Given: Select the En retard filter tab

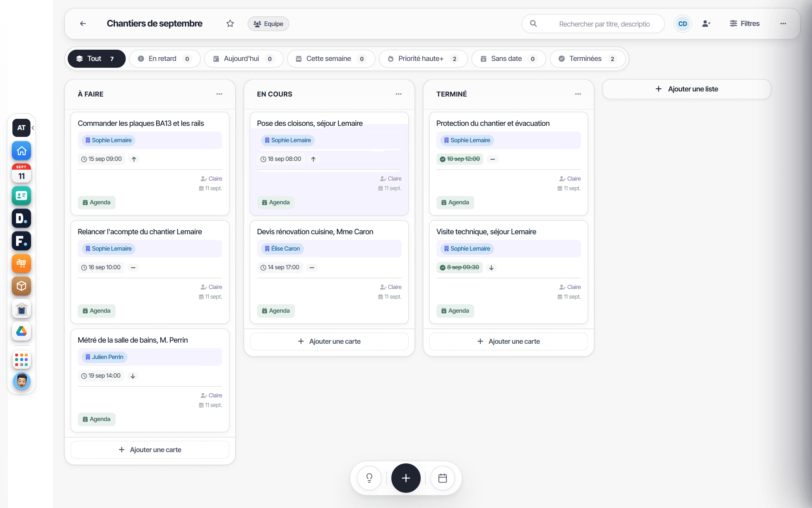Looking at the screenshot, I should coord(165,59).
